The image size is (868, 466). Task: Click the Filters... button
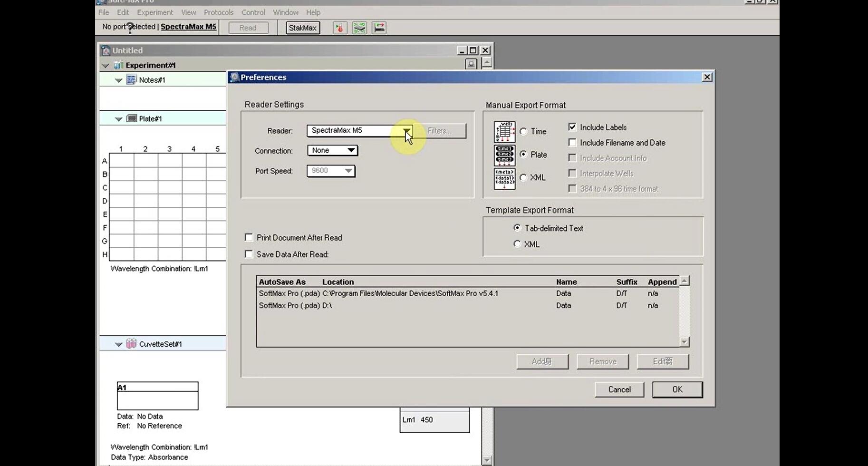[439, 131]
